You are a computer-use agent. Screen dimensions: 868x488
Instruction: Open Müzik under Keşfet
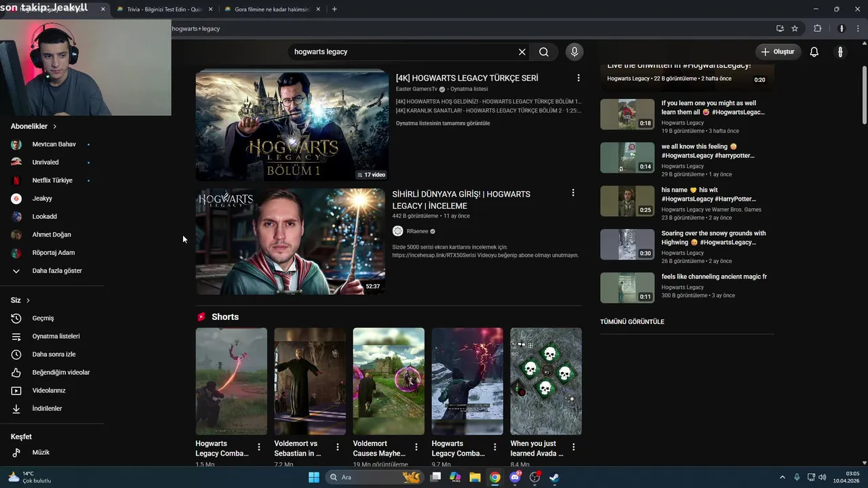coord(52,452)
